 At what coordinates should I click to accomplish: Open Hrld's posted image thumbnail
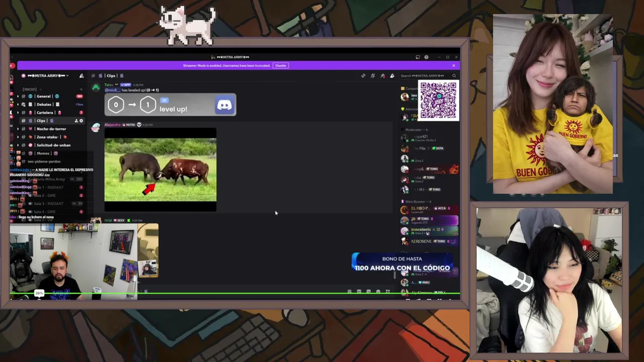pos(148,250)
